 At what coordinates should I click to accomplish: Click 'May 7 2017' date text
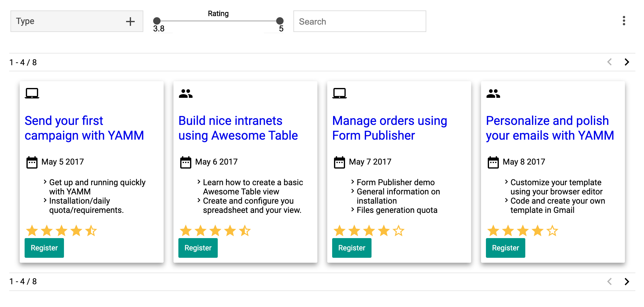pos(370,162)
